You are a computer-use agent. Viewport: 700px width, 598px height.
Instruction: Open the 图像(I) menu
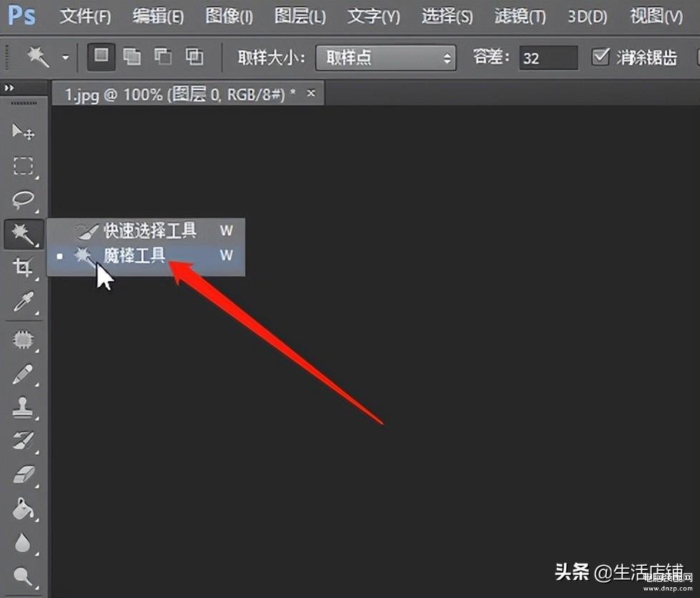point(229,16)
